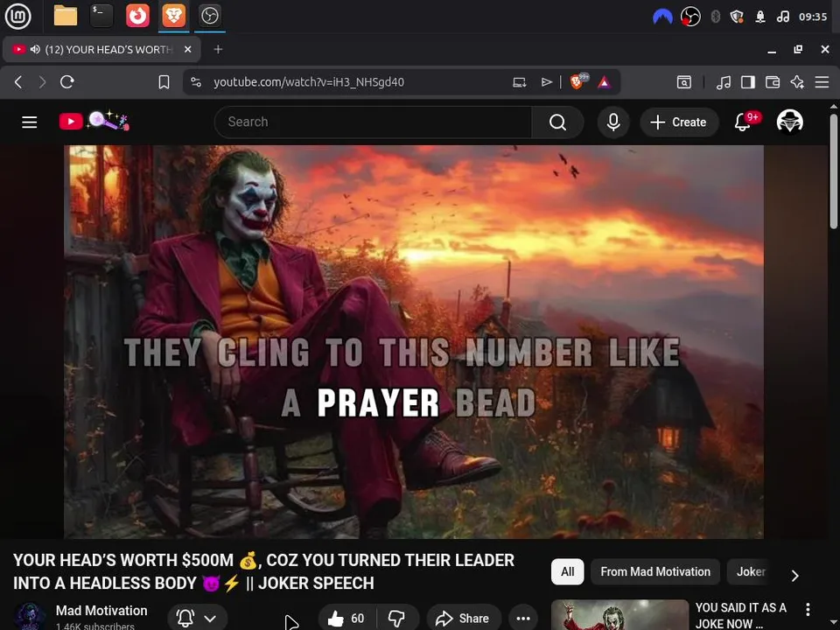Open the Brave playlist music icon

tap(724, 82)
